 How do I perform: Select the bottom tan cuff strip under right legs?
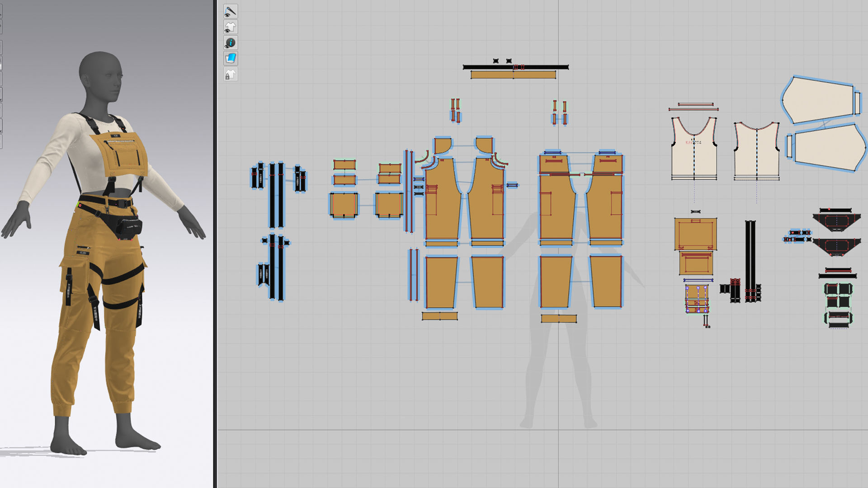(559, 319)
